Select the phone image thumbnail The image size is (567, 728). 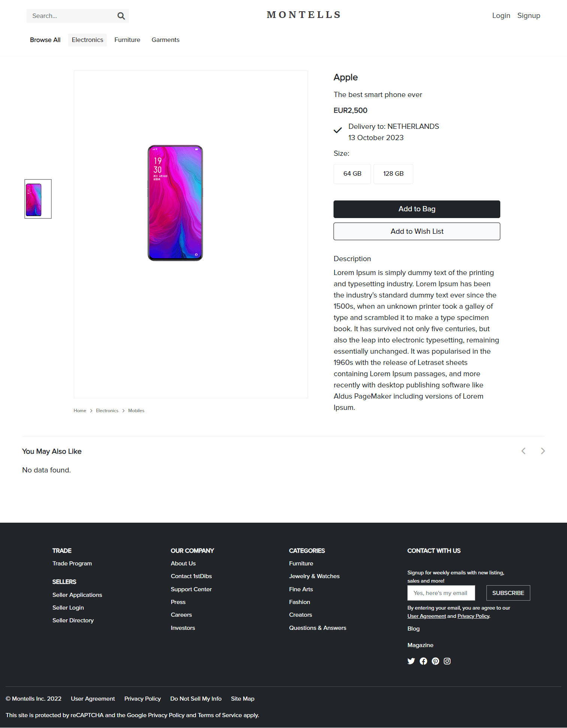pyautogui.click(x=38, y=199)
